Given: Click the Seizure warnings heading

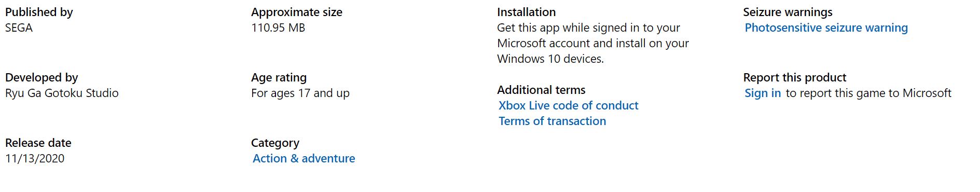Looking at the screenshot, I should [788, 12].
